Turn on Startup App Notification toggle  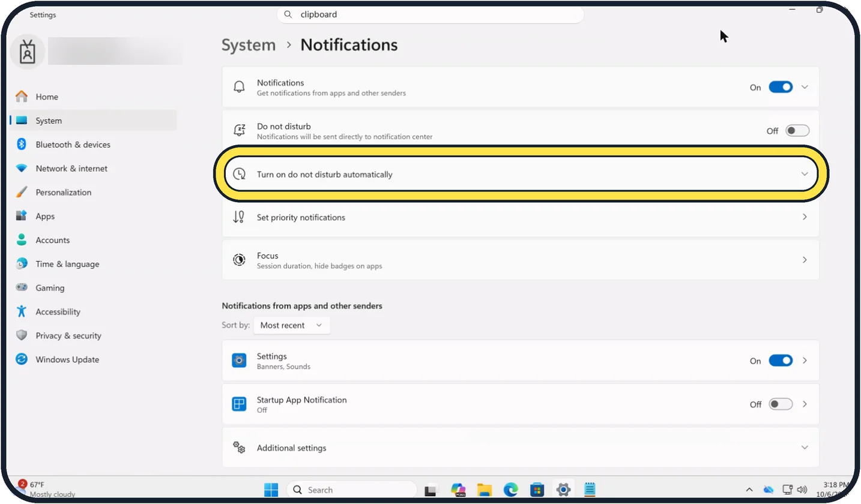pos(781,404)
